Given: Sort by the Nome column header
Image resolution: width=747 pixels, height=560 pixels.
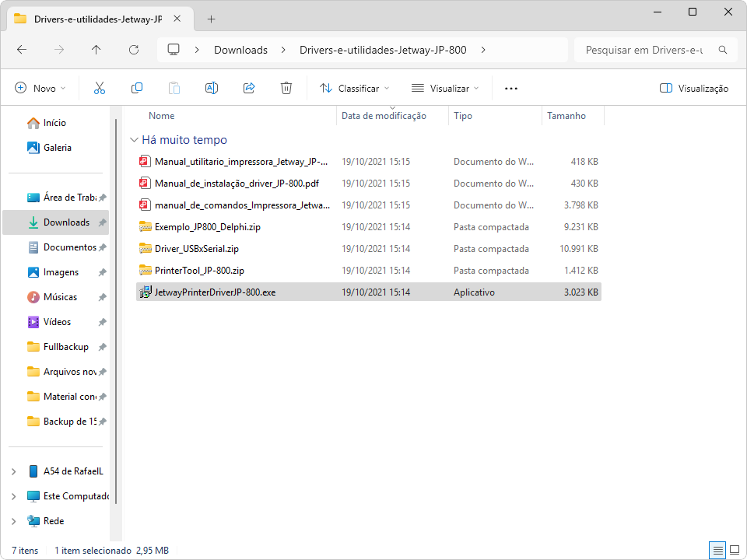Looking at the screenshot, I should coord(162,116).
